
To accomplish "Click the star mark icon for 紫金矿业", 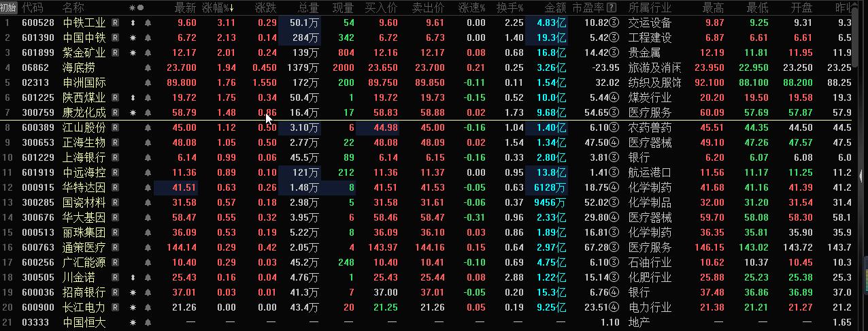I will [x=133, y=53].
